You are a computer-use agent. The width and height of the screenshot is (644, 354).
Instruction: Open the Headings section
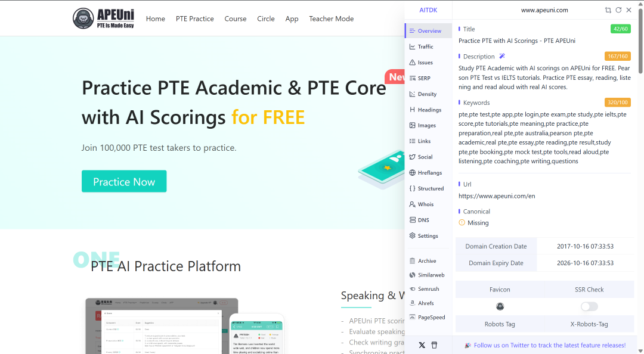point(428,110)
